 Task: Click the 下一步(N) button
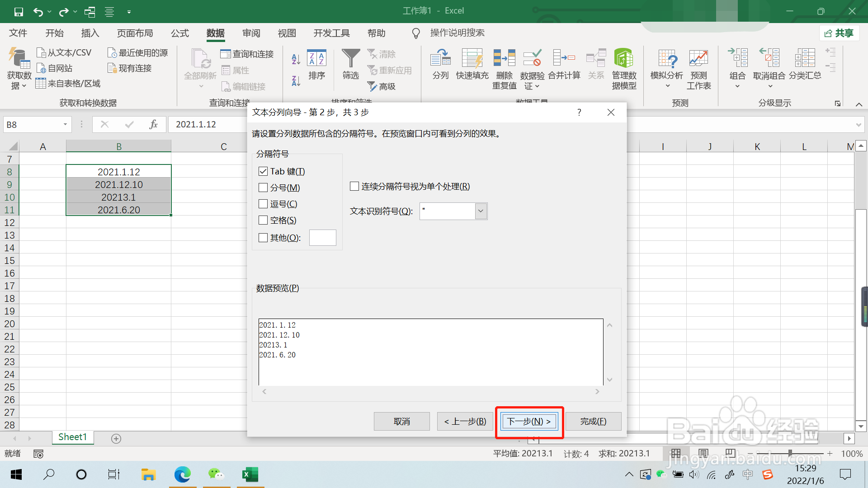coord(529,422)
